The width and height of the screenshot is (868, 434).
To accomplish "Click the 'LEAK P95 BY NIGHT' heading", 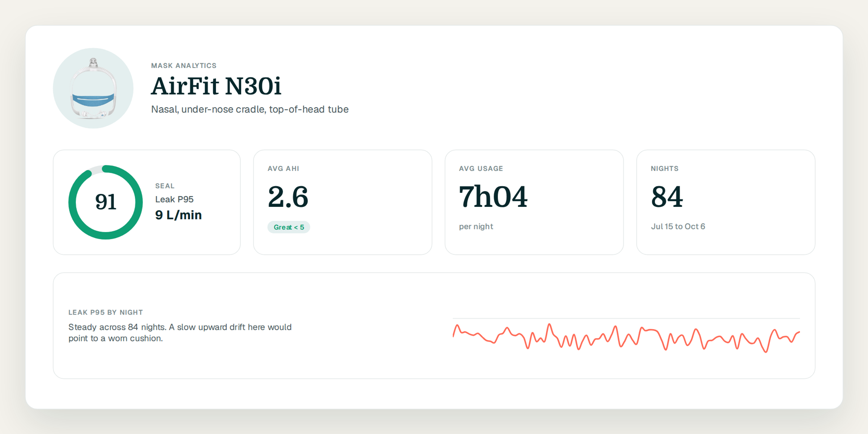I will pos(106,312).
